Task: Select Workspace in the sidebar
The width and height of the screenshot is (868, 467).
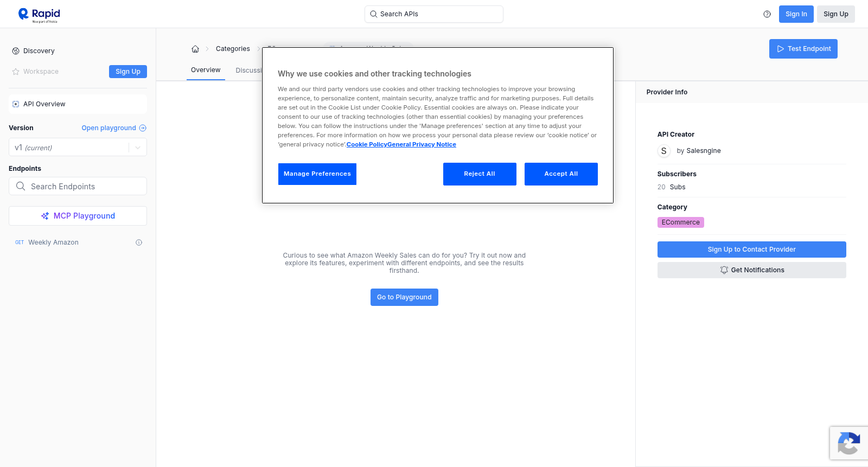Action: click(41, 72)
